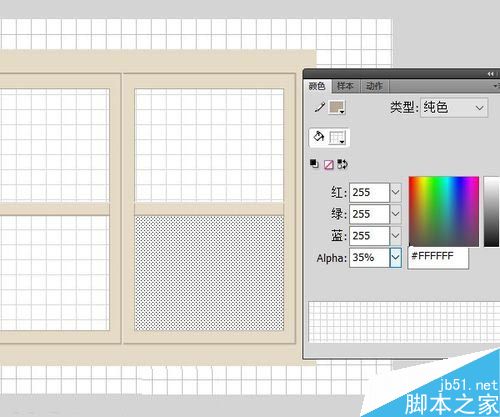500x417 pixels.
Task: Switch to the 样本 tab
Action: (x=345, y=86)
